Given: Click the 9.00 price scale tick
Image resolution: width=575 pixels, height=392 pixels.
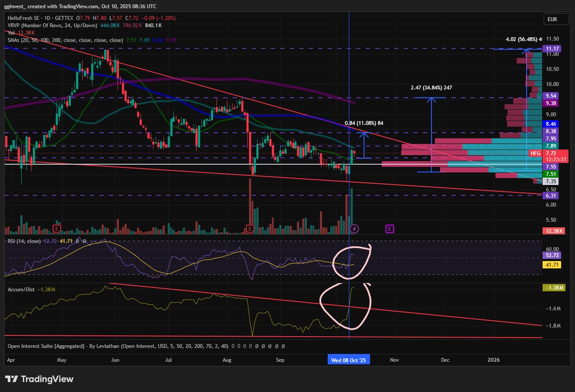Looking at the screenshot, I should (x=552, y=115).
